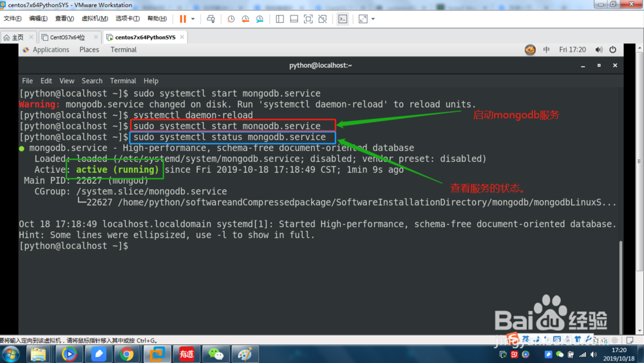
Task: Click Terminal in the GNOME top bar
Action: [x=123, y=50]
